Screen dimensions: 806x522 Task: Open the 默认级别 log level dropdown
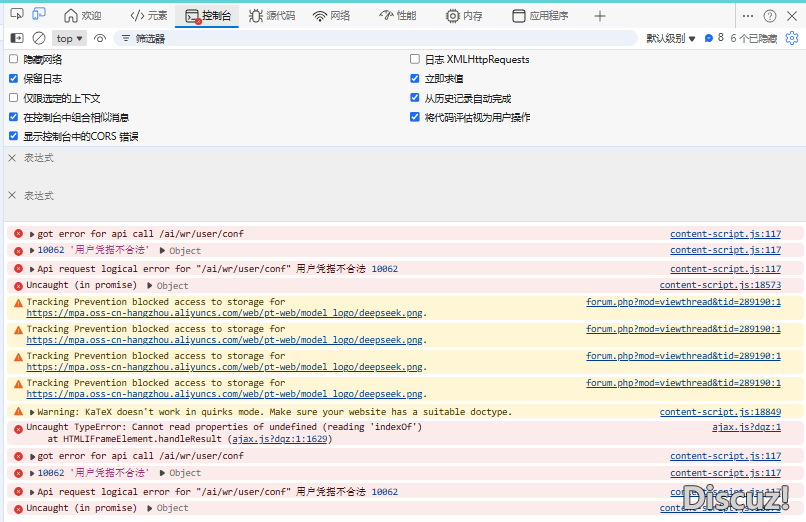pos(671,38)
